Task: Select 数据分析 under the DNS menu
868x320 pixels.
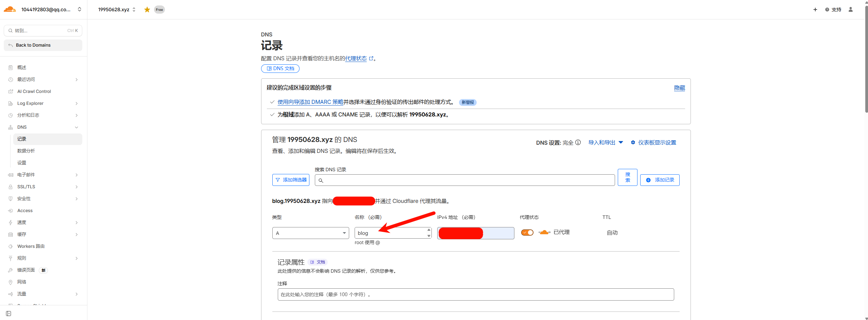Action: (x=25, y=150)
